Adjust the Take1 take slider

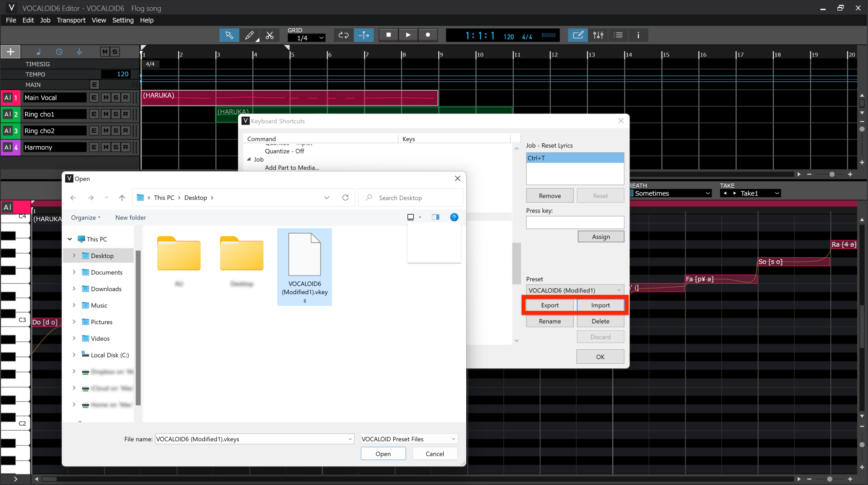tap(750, 193)
